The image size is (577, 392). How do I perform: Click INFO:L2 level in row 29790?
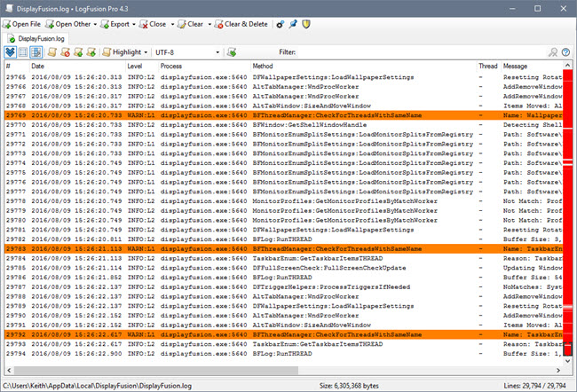141,316
